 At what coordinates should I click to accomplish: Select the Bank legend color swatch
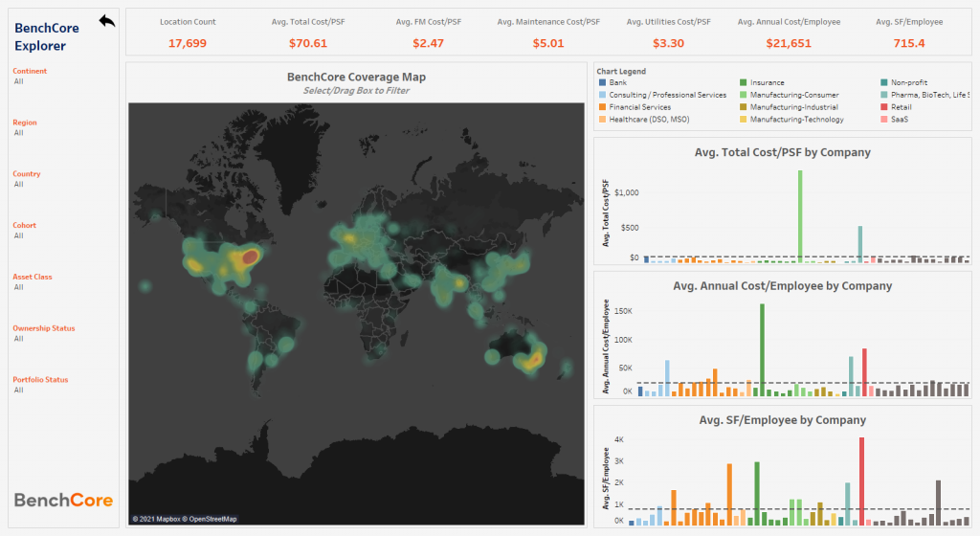603,82
